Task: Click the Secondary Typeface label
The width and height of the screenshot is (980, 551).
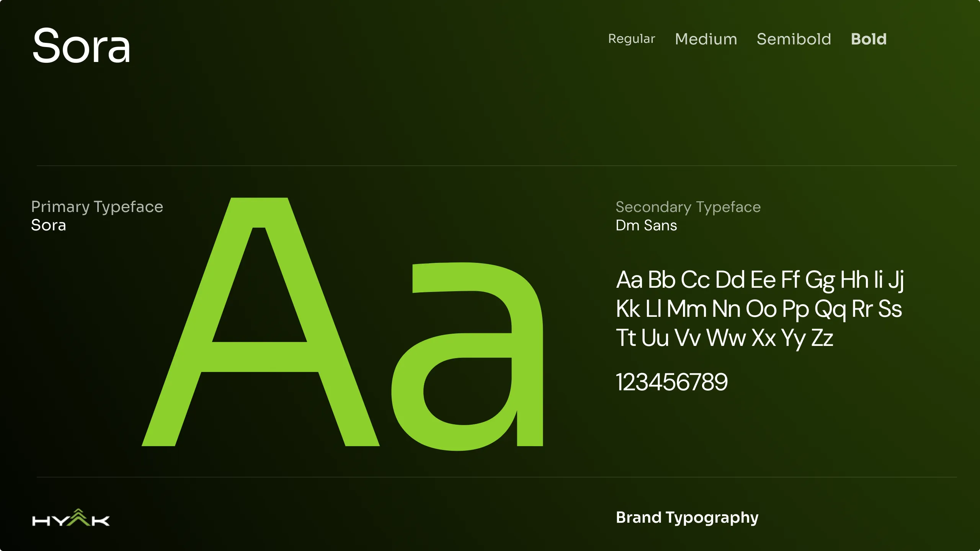Action: click(x=688, y=207)
